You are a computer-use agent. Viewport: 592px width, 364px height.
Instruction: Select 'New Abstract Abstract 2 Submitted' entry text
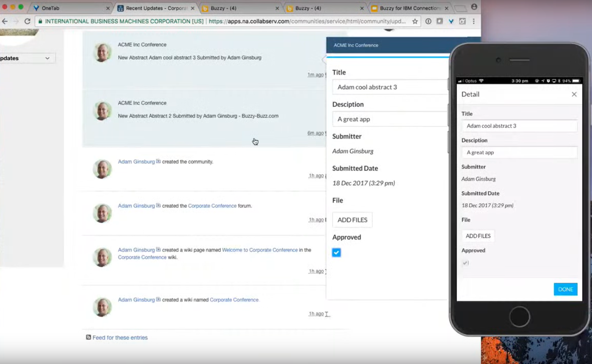198,116
